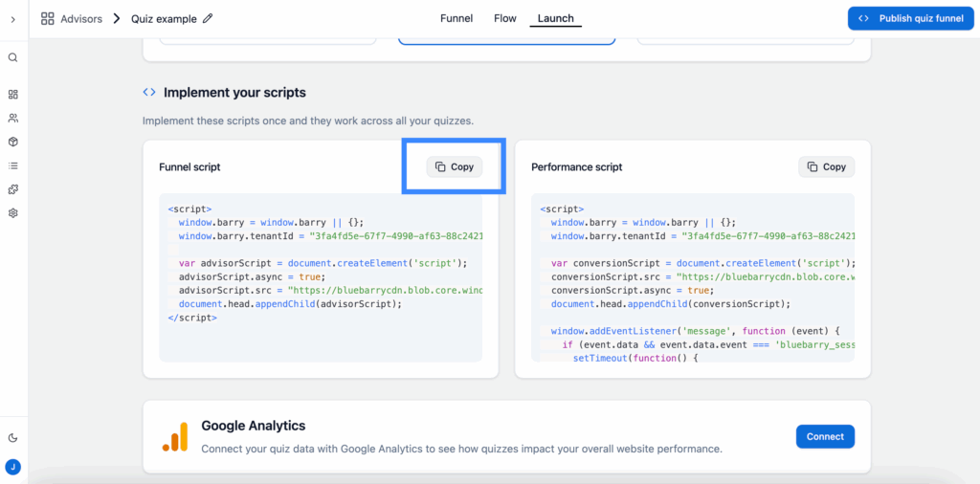Open the products box icon in sidebar
Viewport: 980px width, 484px height.
tap(13, 142)
